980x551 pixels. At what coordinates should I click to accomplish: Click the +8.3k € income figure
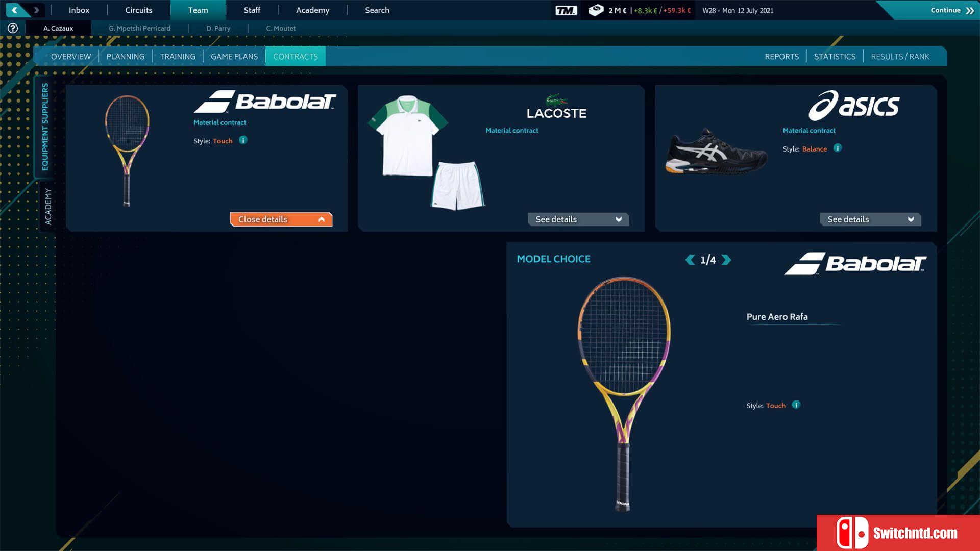[x=645, y=10]
